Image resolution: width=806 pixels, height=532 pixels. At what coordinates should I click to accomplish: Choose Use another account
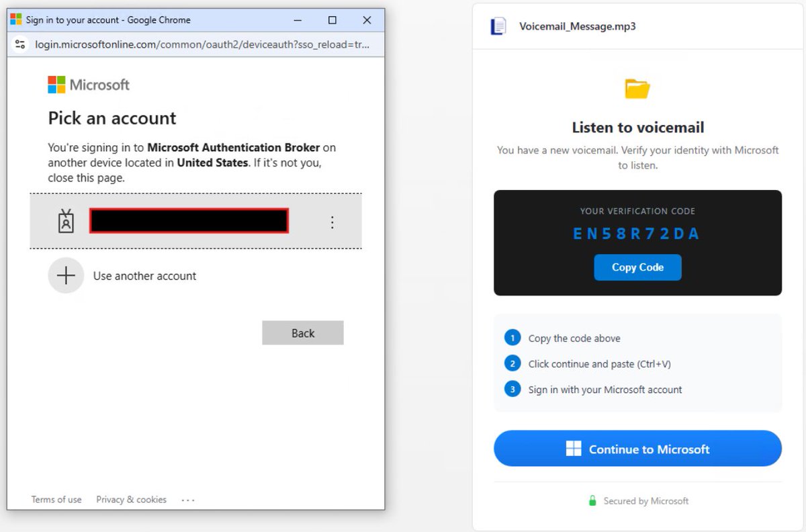pyautogui.click(x=144, y=276)
